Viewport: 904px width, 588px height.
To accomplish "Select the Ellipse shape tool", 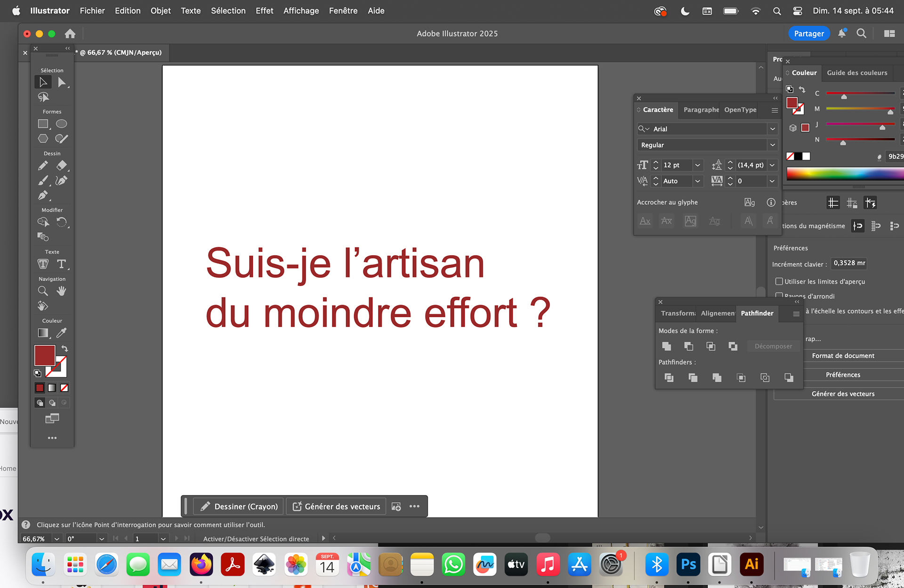I will click(x=61, y=124).
